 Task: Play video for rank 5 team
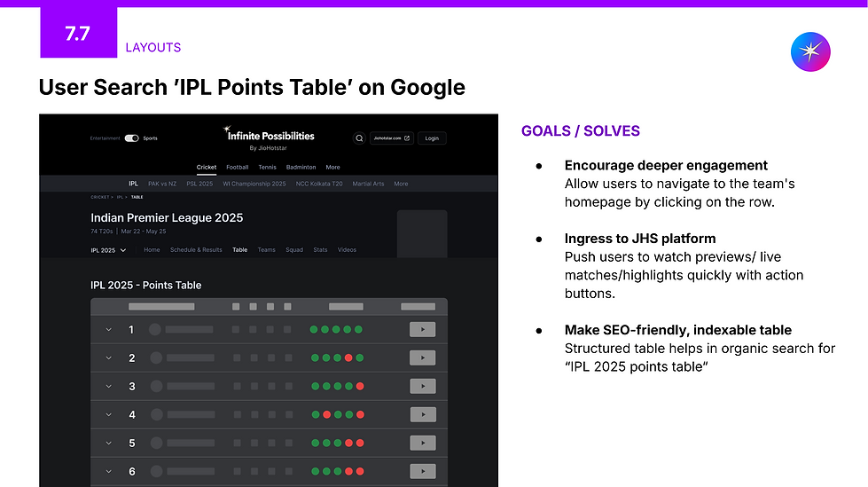[x=423, y=443]
